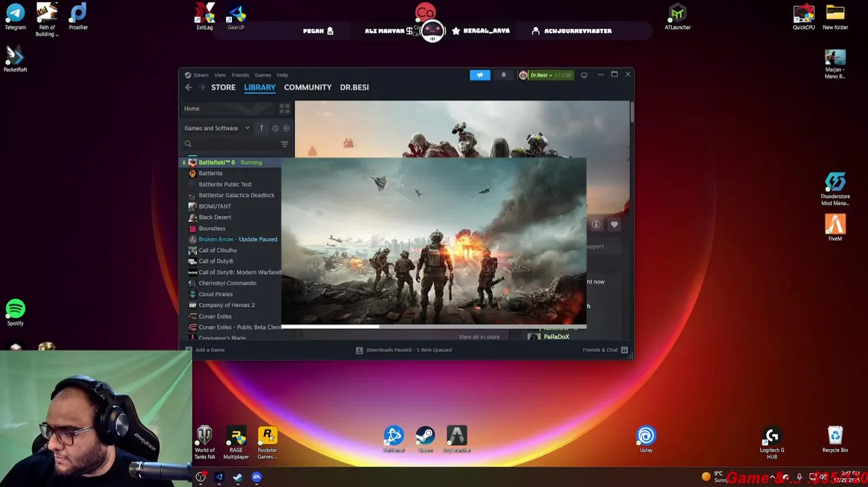Open ExitLag desktop shortcut
Screen dimensions: 868x487
pyautogui.click(x=204, y=17)
